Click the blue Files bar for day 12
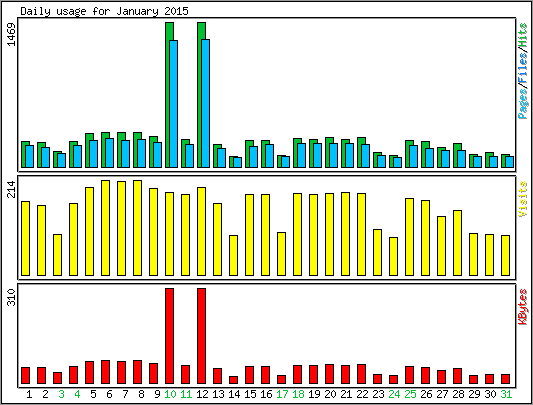 coord(205,103)
